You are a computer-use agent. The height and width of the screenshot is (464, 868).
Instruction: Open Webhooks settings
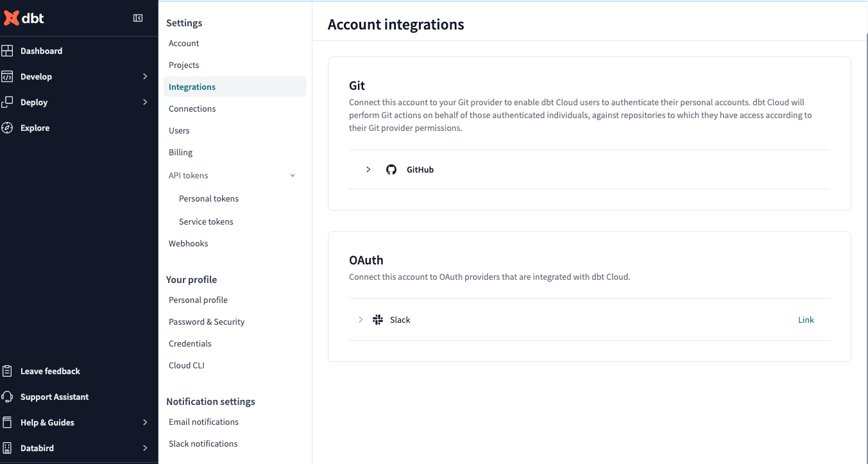(x=189, y=243)
